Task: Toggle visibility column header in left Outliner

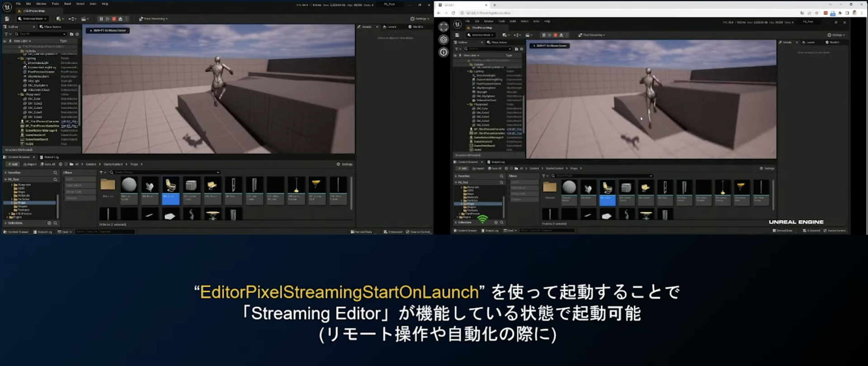Action: click(x=5, y=41)
